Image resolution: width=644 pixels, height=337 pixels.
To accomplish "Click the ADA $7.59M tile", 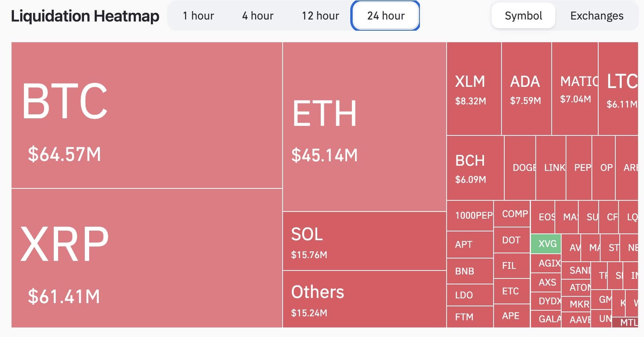I will (x=526, y=89).
